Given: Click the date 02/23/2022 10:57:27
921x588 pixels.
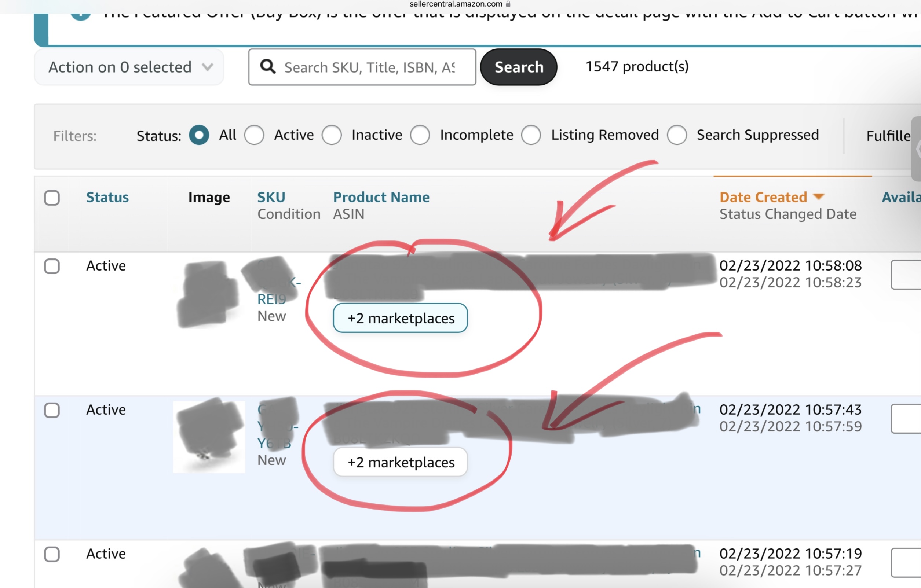Looking at the screenshot, I should (790, 571).
